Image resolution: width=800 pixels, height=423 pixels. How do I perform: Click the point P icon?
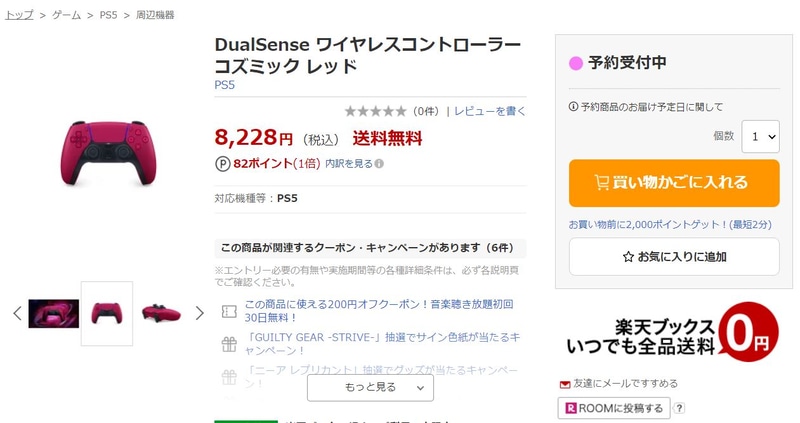coord(222,164)
